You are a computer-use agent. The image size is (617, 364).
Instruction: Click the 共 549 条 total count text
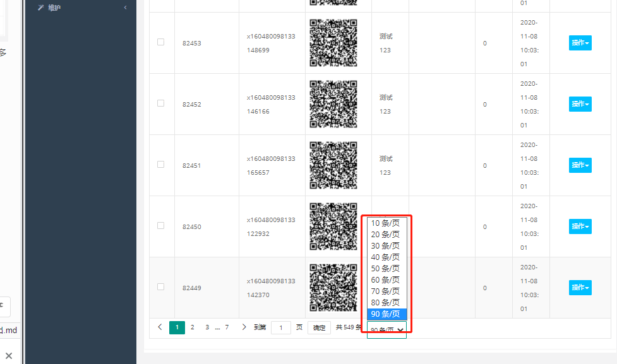pyautogui.click(x=349, y=327)
